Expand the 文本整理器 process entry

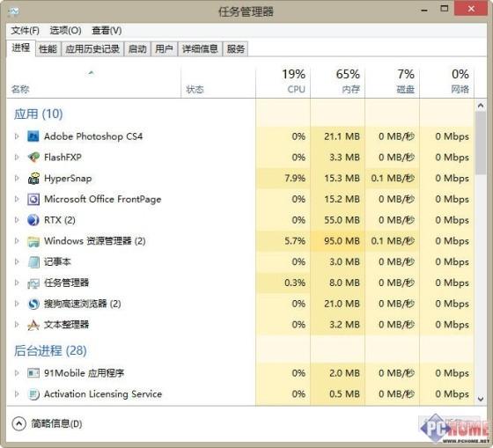[17, 325]
